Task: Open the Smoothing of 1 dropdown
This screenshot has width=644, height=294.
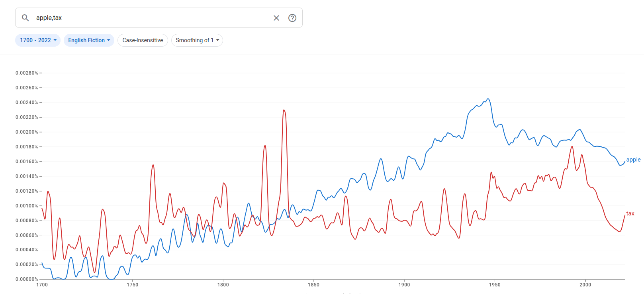Action: click(x=197, y=40)
